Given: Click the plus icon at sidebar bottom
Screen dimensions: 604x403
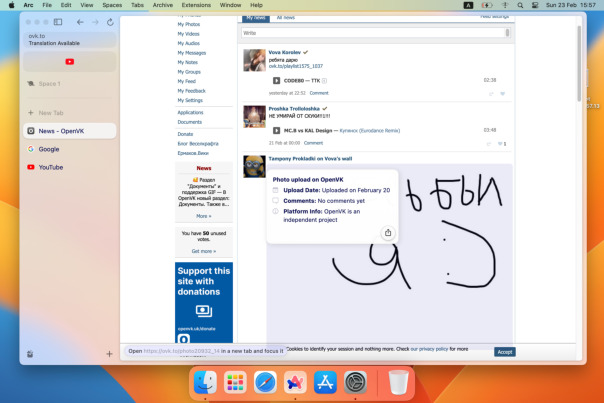Looking at the screenshot, I should (109, 354).
